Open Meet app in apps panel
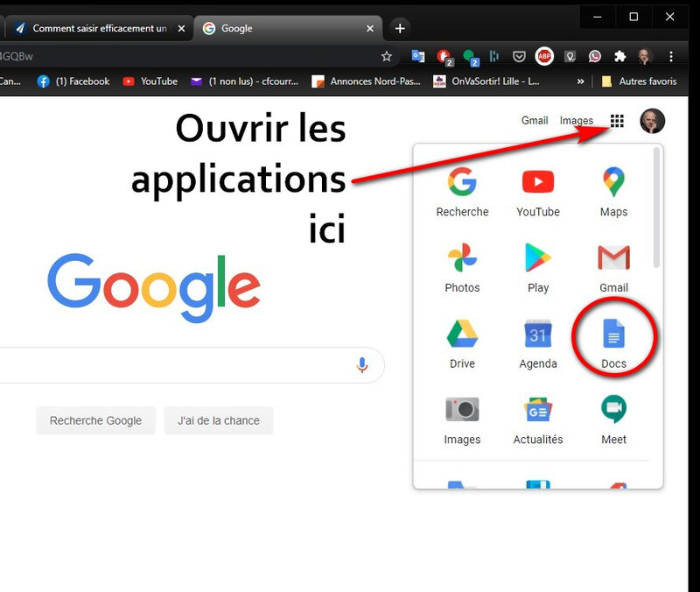The width and height of the screenshot is (700, 592). [614, 420]
